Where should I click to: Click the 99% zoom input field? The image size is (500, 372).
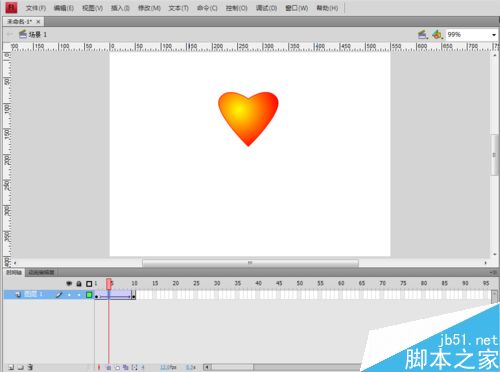tap(468, 34)
